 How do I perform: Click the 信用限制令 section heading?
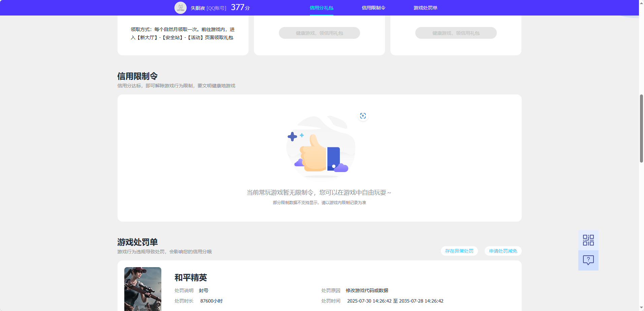[137, 76]
